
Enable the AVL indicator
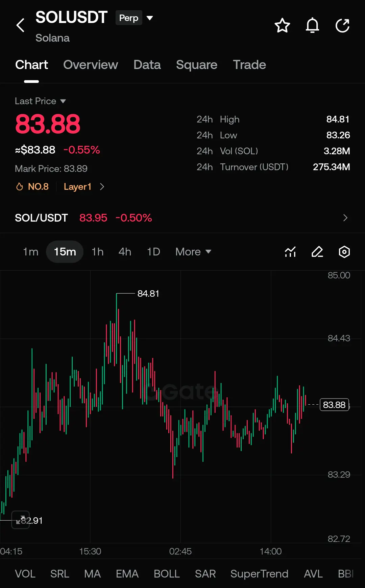pos(313,574)
